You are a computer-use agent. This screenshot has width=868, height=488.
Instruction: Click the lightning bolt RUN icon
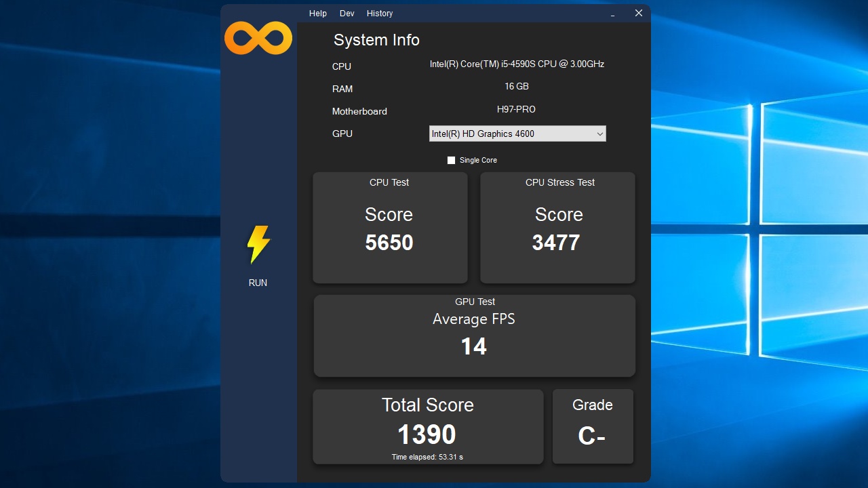coord(258,245)
